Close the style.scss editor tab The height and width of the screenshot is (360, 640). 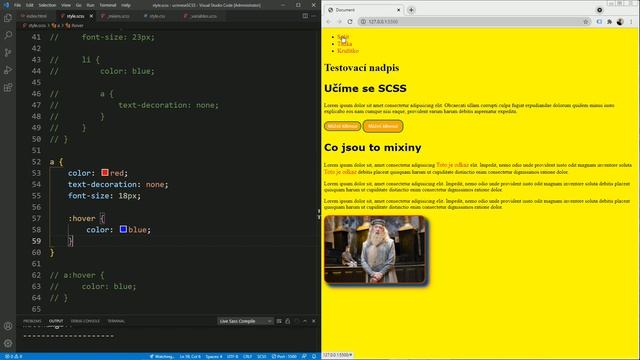91,16
